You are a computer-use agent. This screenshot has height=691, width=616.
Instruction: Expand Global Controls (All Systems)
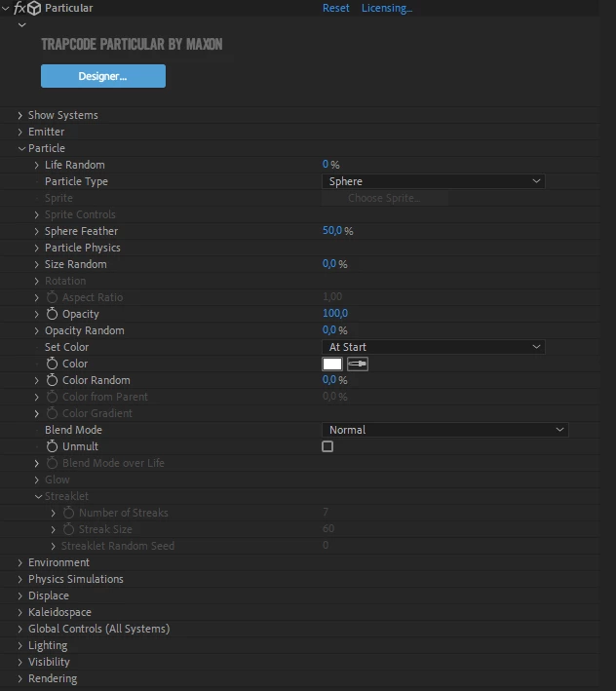pos(20,629)
